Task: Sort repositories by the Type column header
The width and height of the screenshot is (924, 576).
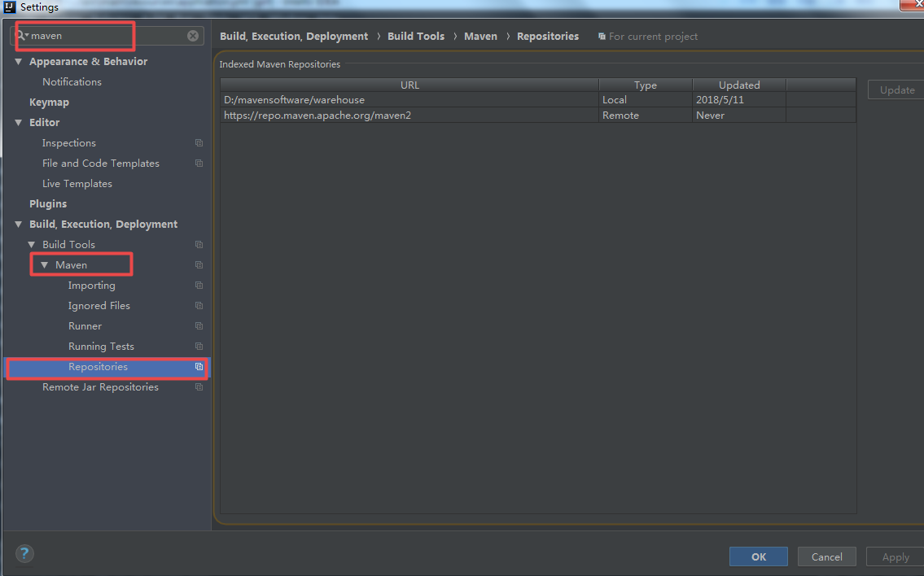Action: tap(646, 85)
